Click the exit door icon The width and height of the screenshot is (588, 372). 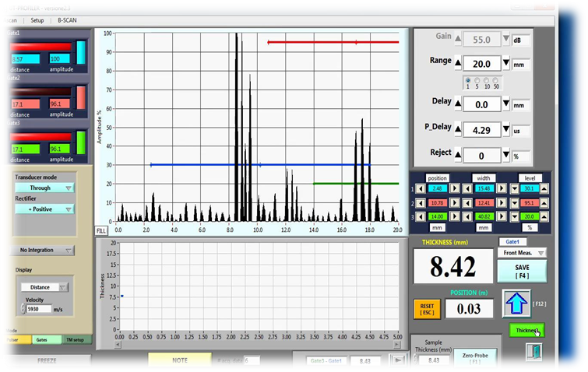click(x=533, y=352)
